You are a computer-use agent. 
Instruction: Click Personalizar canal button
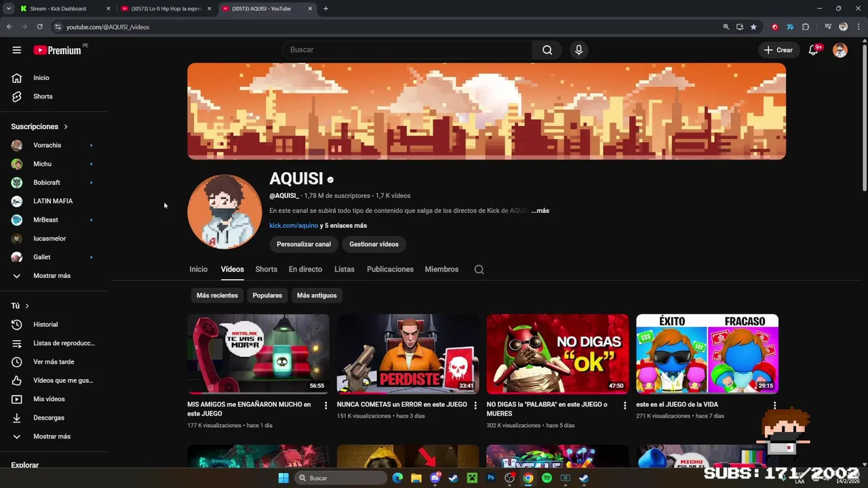tap(304, 244)
